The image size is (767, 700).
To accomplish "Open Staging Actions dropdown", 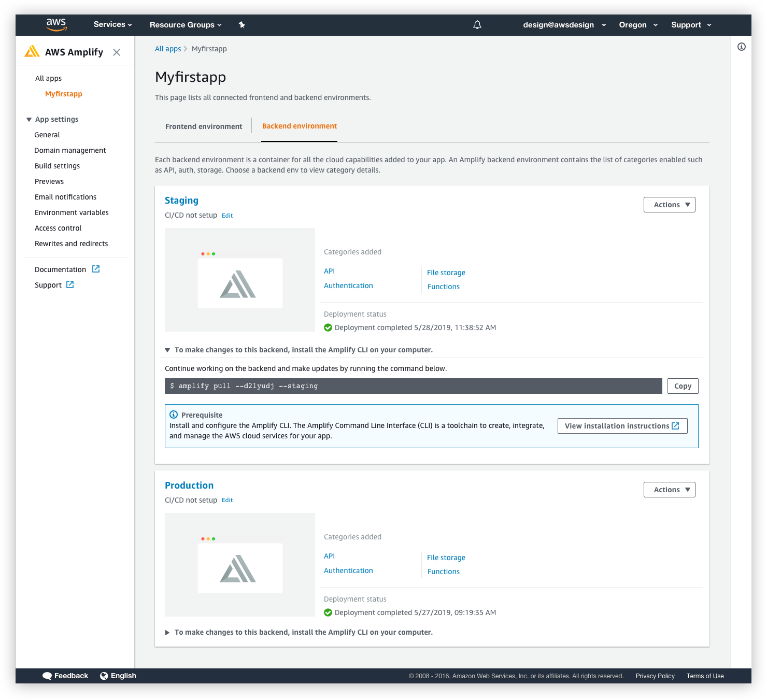I will pos(669,205).
